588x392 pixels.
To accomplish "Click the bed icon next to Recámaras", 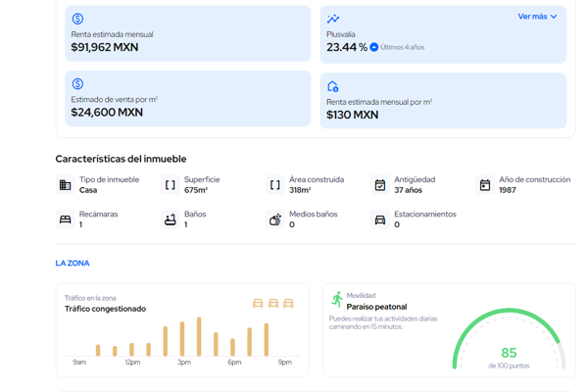I will pyautogui.click(x=65, y=220).
